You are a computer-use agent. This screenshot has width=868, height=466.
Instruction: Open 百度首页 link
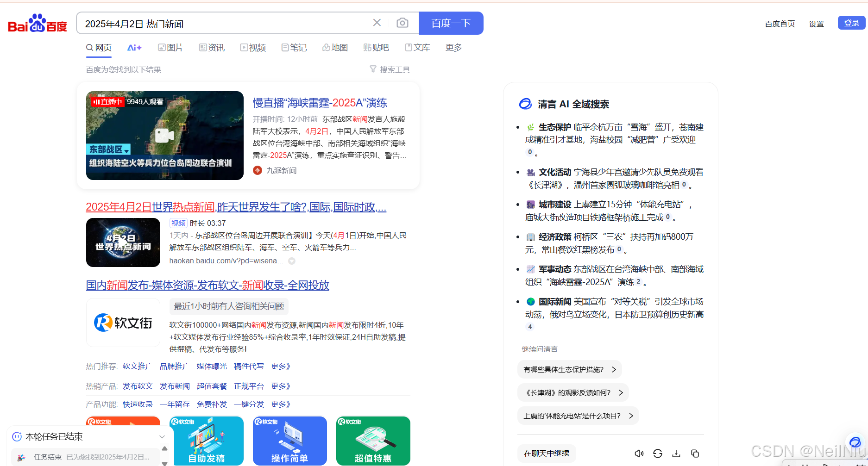tap(780, 24)
